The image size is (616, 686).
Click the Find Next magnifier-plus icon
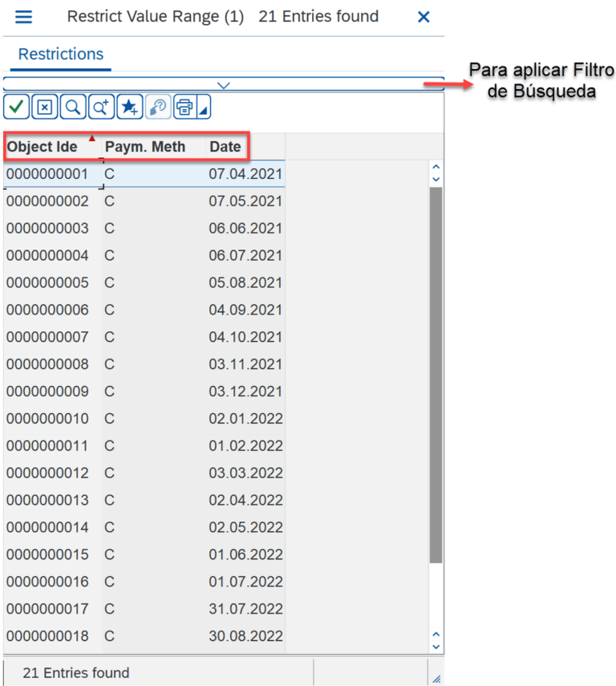(x=101, y=107)
